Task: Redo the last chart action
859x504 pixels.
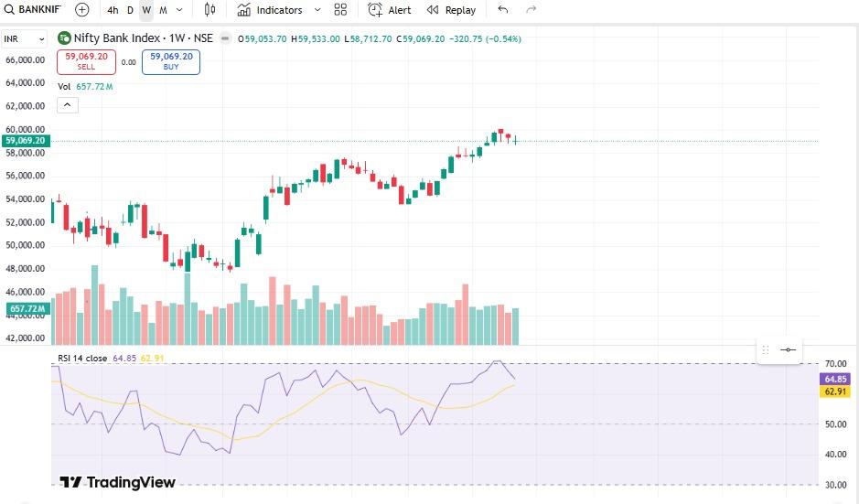Action: 531,10
